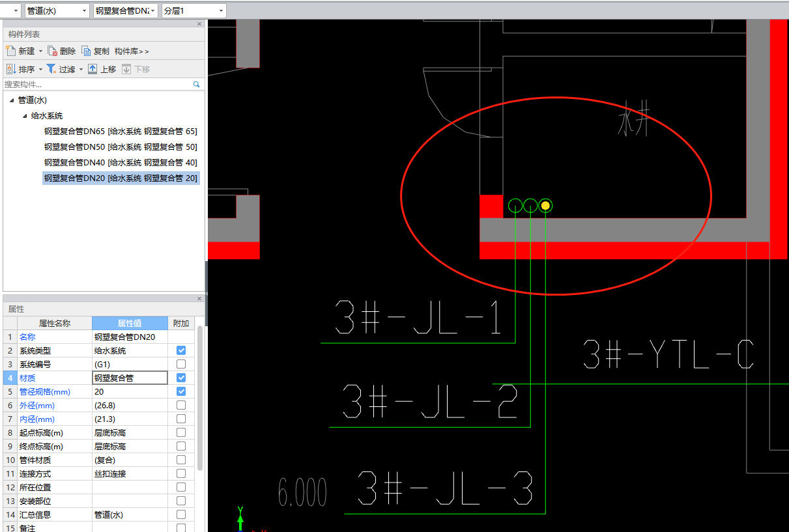Check 附加 checkbox for 起点标高(m)
The width and height of the screenshot is (789, 532).
click(181, 432)
